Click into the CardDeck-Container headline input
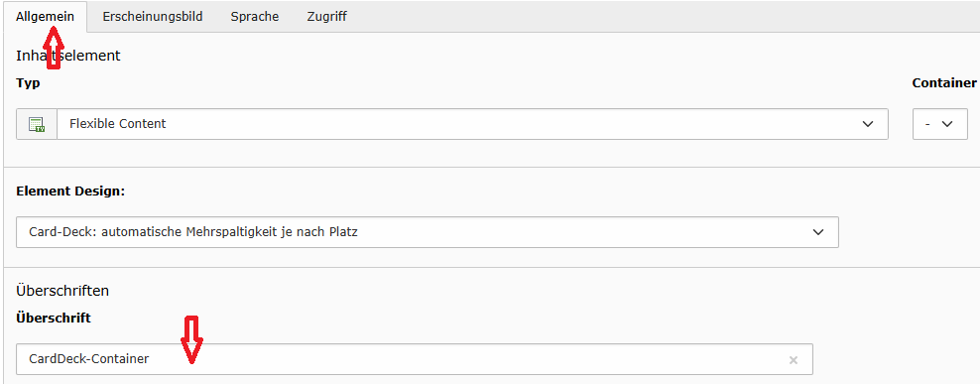Screen dimensions: 980x384 (x=415, y=359)
